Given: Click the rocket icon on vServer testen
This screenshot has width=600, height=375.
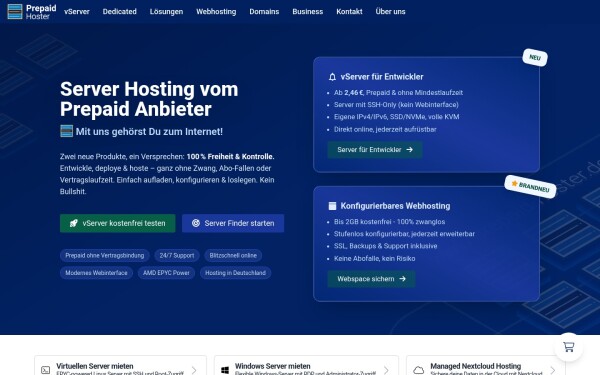Looking at the screenshot, I should [73, 223].
